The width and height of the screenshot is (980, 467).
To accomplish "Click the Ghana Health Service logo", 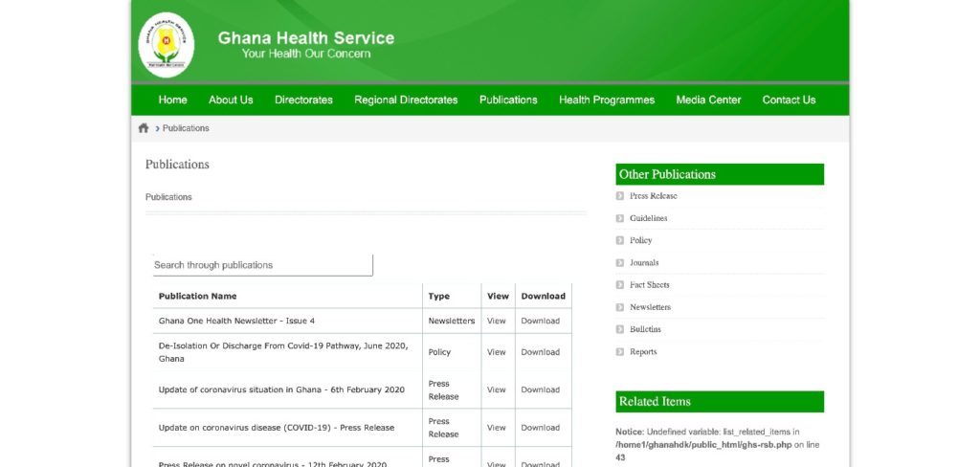I will [x=167, y=44].
